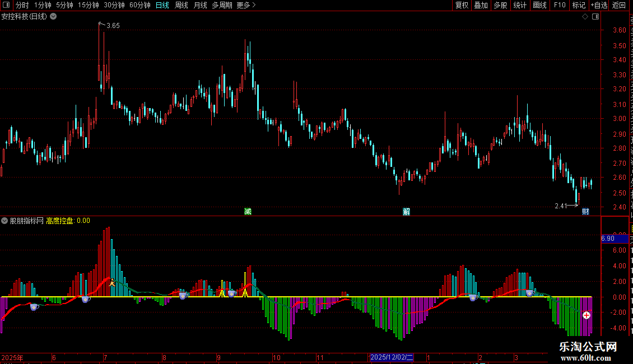Viewport: 633px width, 364px height.
Task: Click the 3.65 high price label
Action: (113, 25)
